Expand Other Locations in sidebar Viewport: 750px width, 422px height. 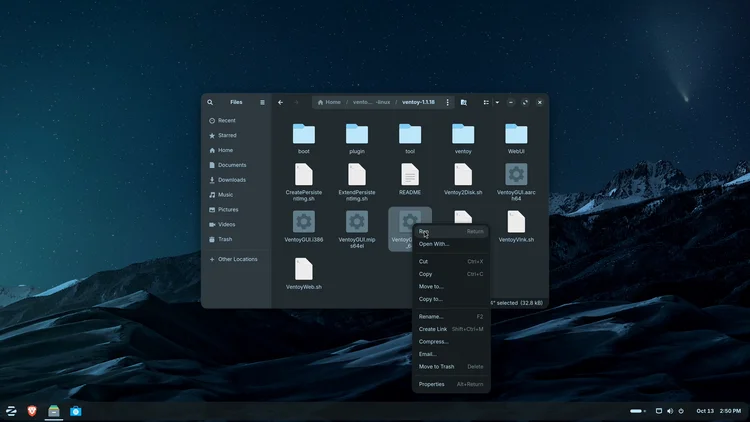click(237, 259)
